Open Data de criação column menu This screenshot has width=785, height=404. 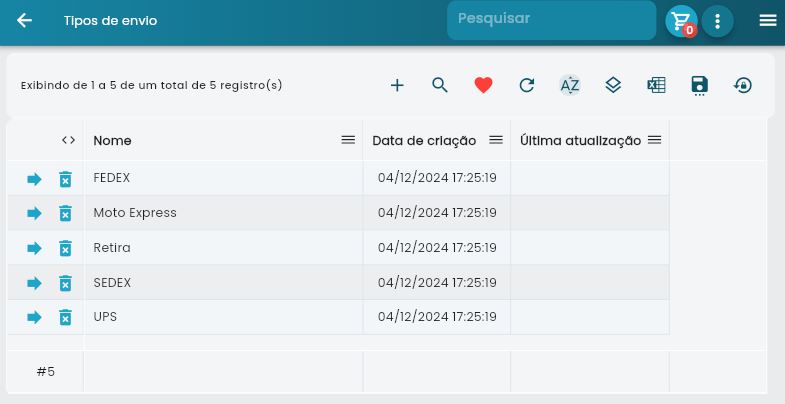coord(495,140)
